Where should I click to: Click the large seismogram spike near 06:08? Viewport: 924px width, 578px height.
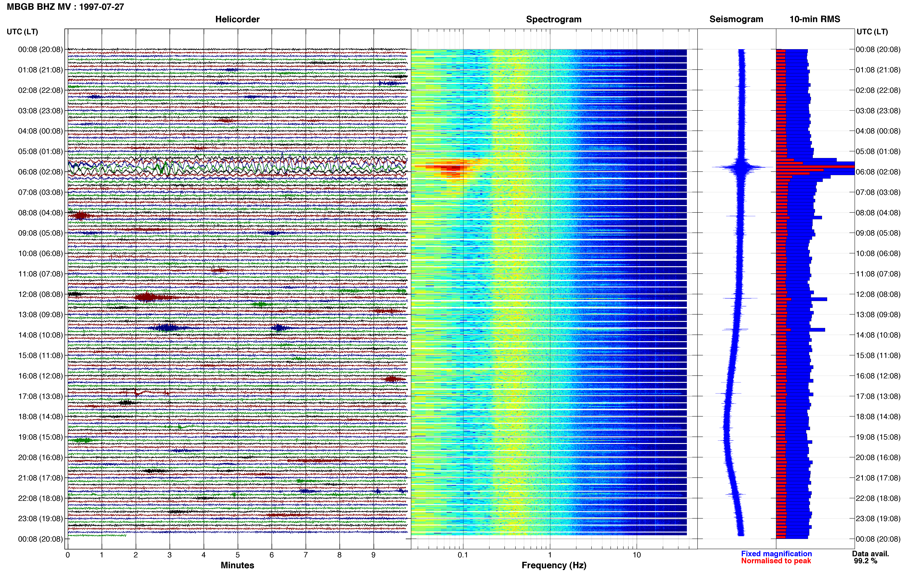pyautogui.click(x=742, y=167)
